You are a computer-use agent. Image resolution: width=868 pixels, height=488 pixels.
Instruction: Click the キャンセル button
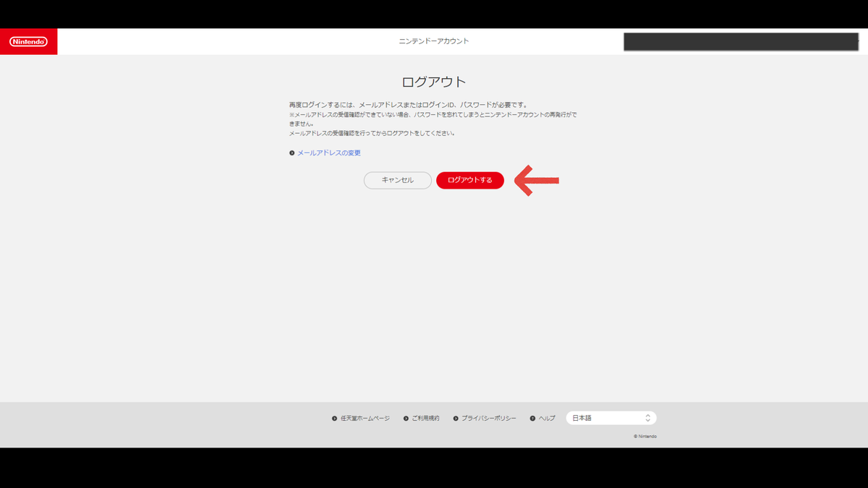point(398,180)
